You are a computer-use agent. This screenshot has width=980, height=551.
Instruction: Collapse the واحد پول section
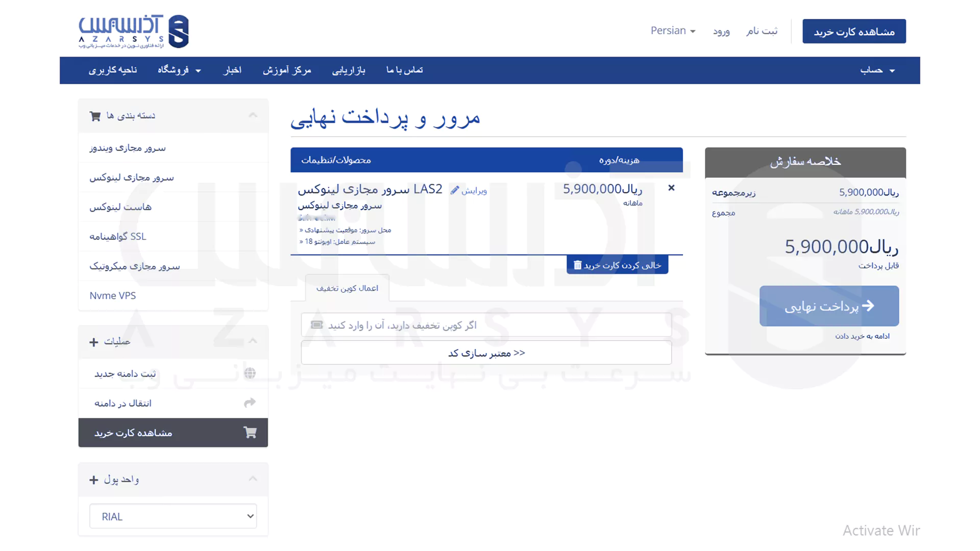click(253, 479)
